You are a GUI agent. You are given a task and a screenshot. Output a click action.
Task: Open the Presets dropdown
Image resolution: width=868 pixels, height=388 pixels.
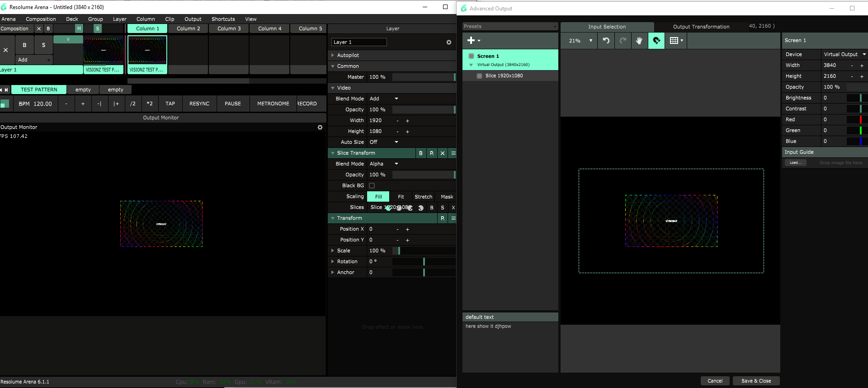point(510,27)
